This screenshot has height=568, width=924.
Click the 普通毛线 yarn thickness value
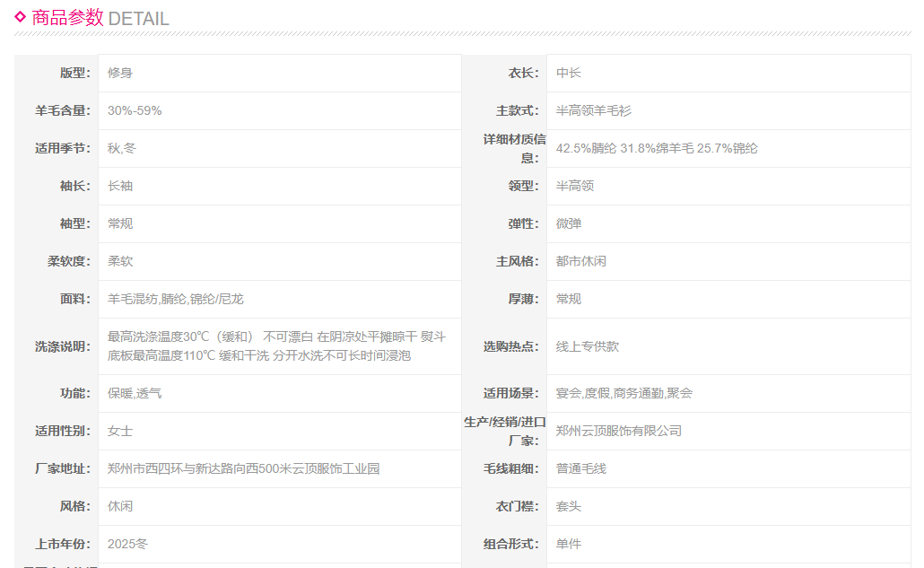pos(580,468)
